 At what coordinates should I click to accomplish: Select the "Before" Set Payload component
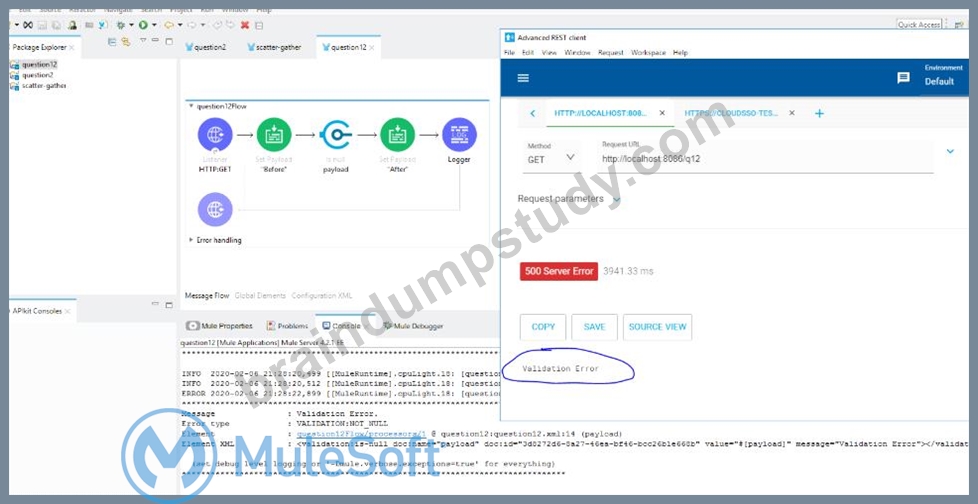[274, 135]
